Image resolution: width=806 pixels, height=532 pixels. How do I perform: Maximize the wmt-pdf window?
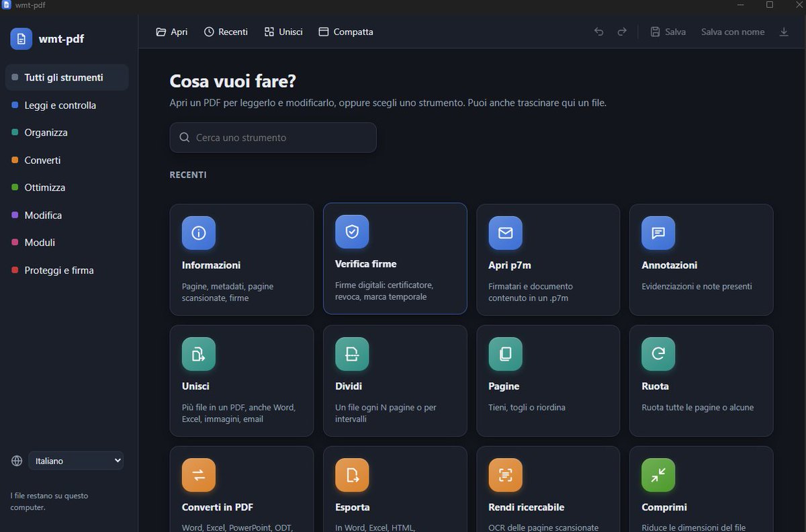(770, 5)
